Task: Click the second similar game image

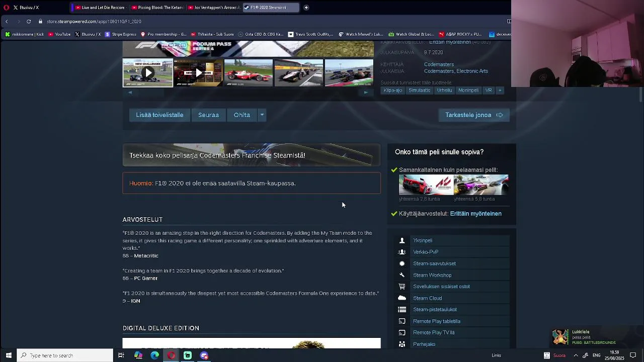Action: tap(481, 185)
